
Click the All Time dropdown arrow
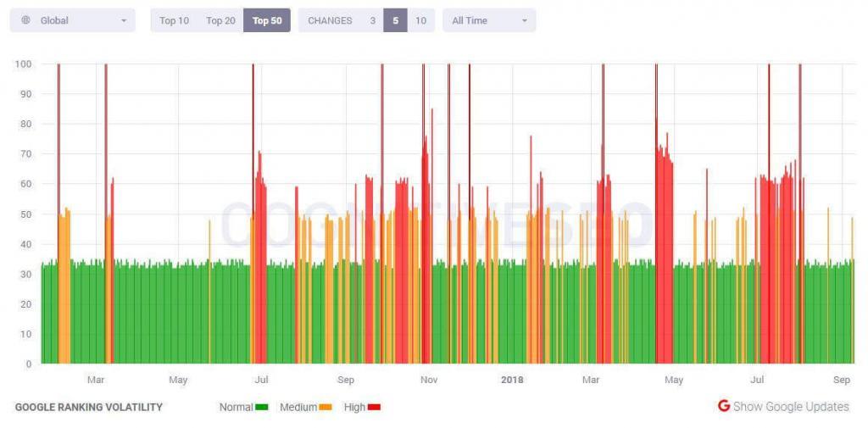coord(524,21)
